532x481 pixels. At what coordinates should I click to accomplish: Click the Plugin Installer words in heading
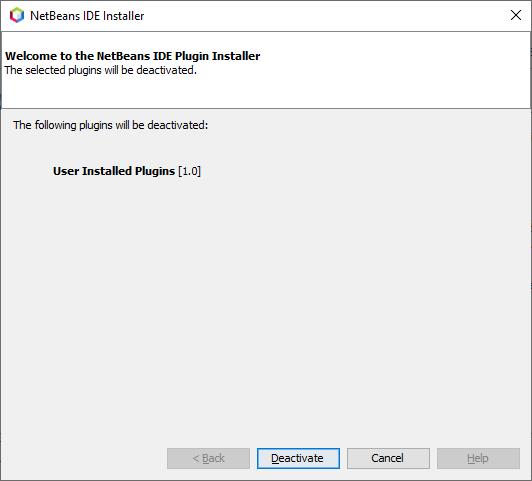click(x=217, y=56)
